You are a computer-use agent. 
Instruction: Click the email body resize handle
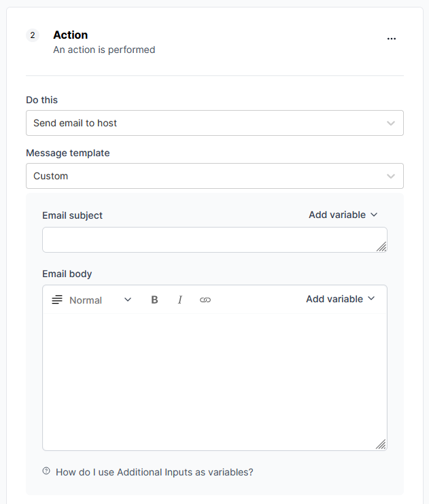pyautogui.click(x=381, y=444)
